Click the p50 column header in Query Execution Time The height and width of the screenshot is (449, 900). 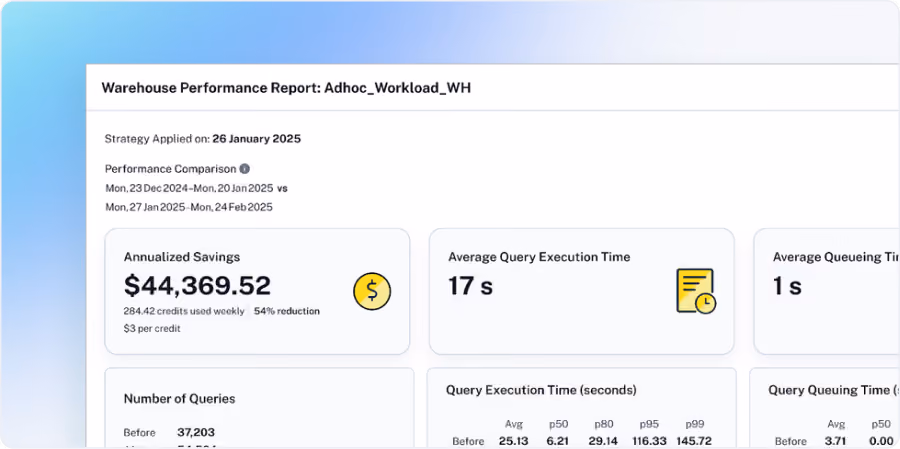(558, 425)
